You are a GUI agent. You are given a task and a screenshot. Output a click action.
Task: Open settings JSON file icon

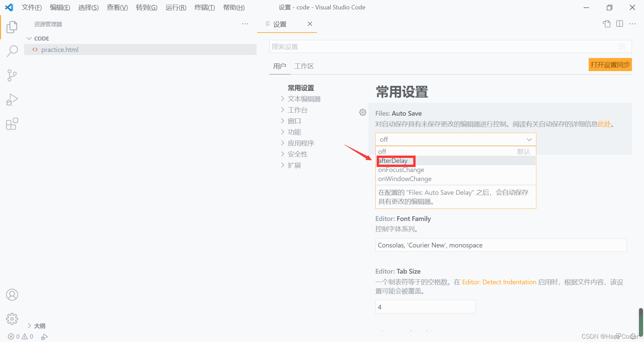point(607,24)
